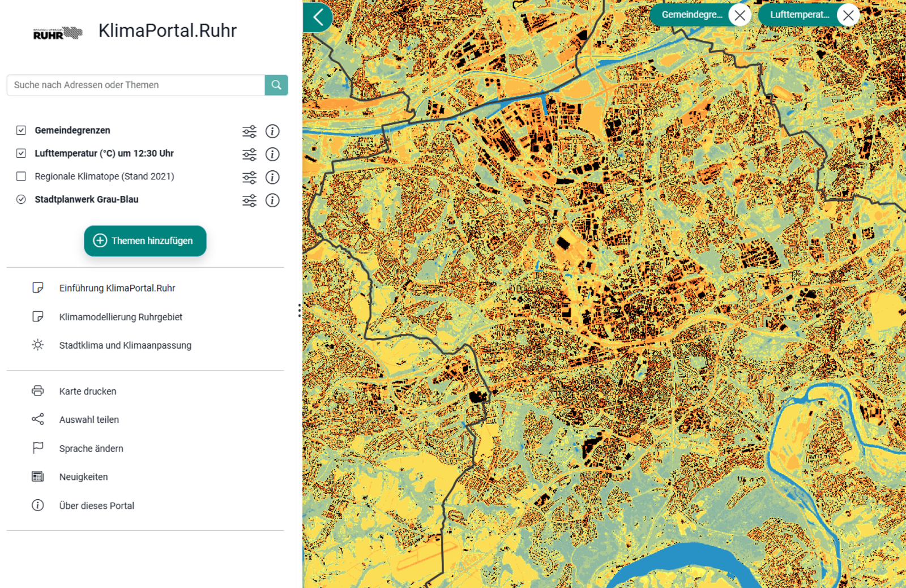Collapse the sidebar with the chevron arrow
This screenshot has width=906, height=588.
(x=318, y=17)
